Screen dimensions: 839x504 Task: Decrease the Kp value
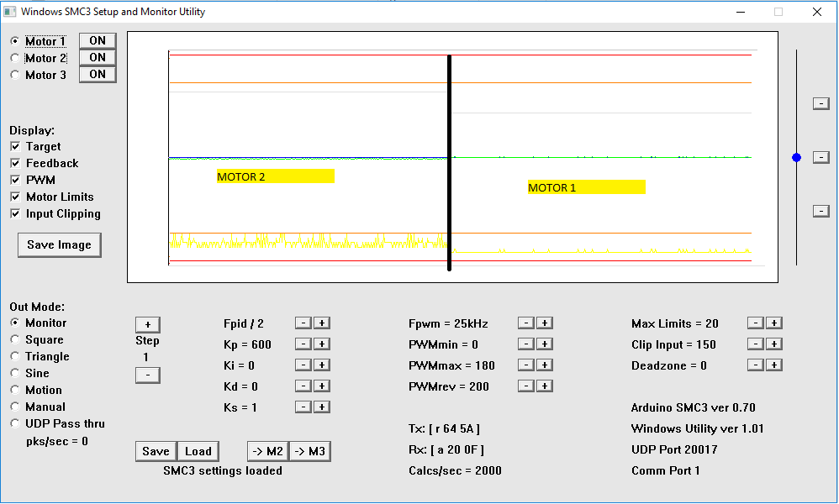(303, 344)
